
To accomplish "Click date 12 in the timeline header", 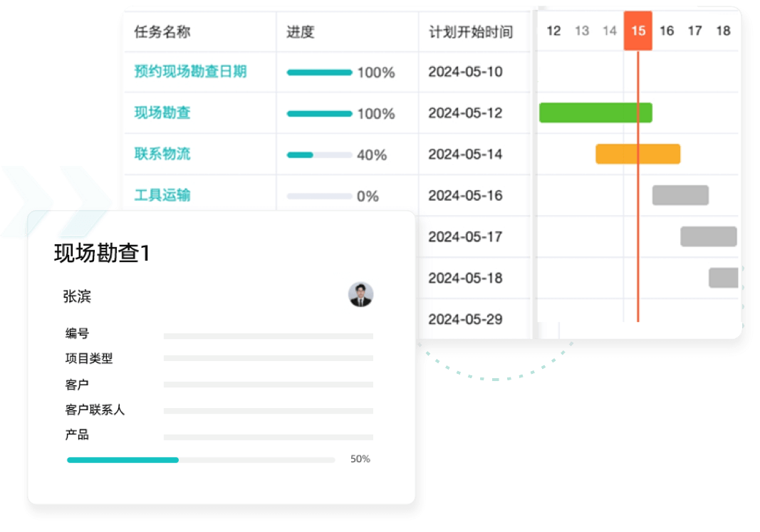I will coord(553,31).
